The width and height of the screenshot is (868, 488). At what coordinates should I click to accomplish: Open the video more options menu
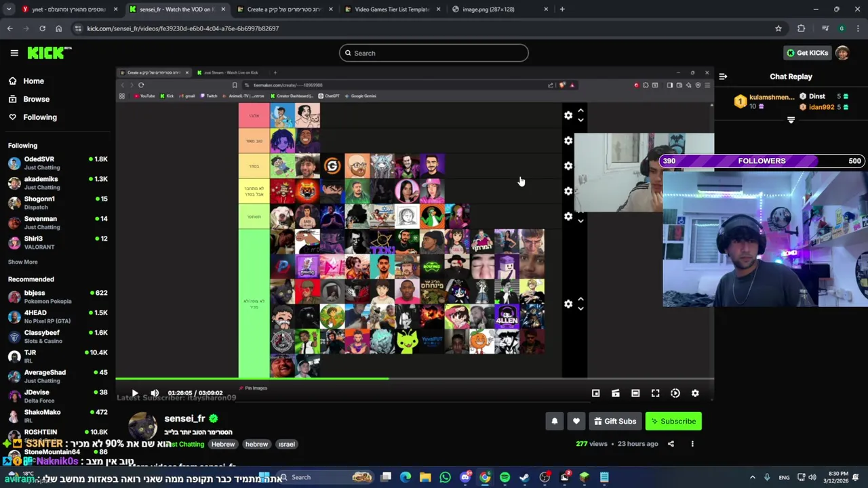pyautogui.click(x=692, y=444)
